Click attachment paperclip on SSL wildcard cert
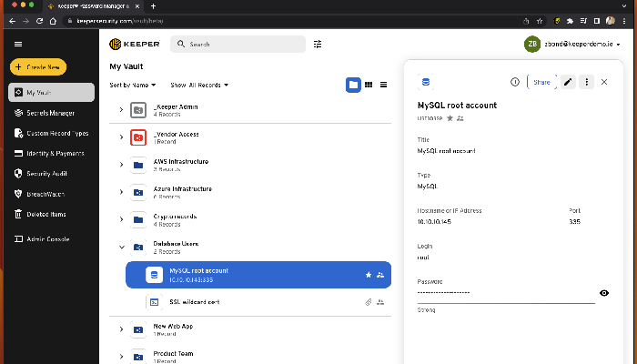Screen dimensions: 637x364 369,302
